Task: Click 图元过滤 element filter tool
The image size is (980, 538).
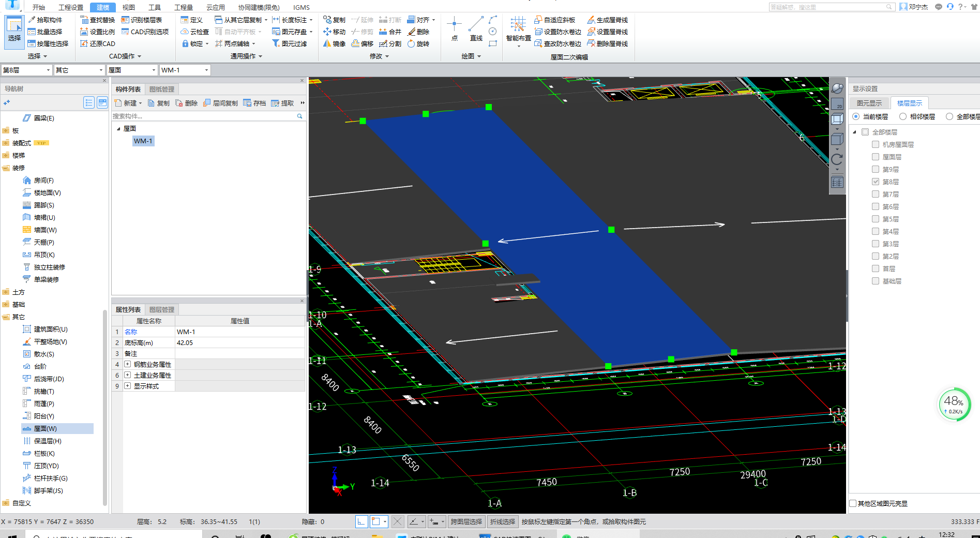Action: (290, 43)
